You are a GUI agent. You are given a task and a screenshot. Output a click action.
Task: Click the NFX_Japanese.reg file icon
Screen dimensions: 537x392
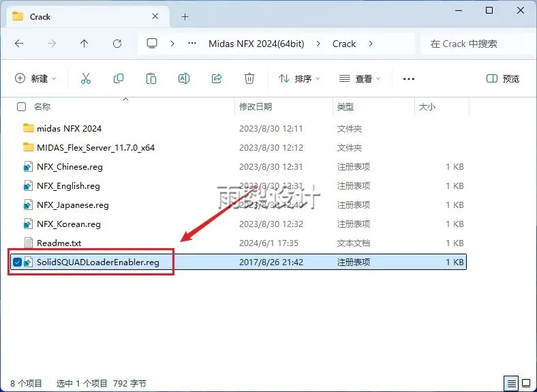click(28, 205)
